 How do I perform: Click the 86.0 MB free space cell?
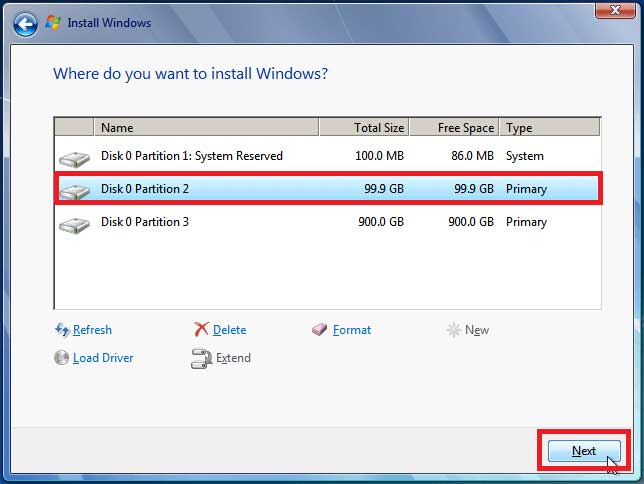point(472,156)
